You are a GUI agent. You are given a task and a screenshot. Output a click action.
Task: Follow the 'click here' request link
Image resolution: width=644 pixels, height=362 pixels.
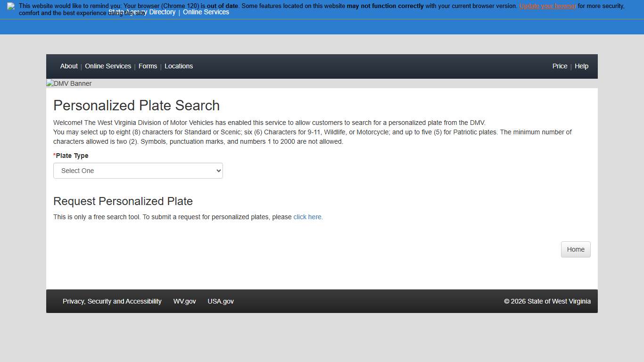click(x=308, y=217)
